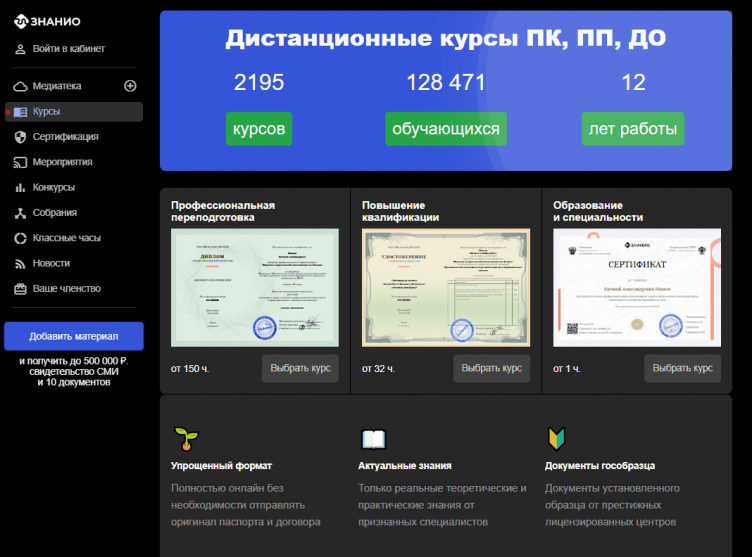This screenshot has width=752, height=557.
Task: Click the Добавить материал button
Action: pyautogui.click(x=74, y=336)
